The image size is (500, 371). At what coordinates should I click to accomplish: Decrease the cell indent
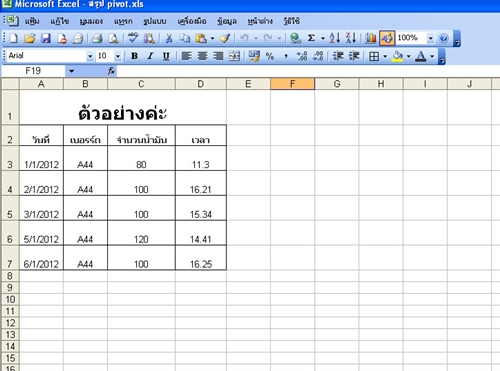338,56
